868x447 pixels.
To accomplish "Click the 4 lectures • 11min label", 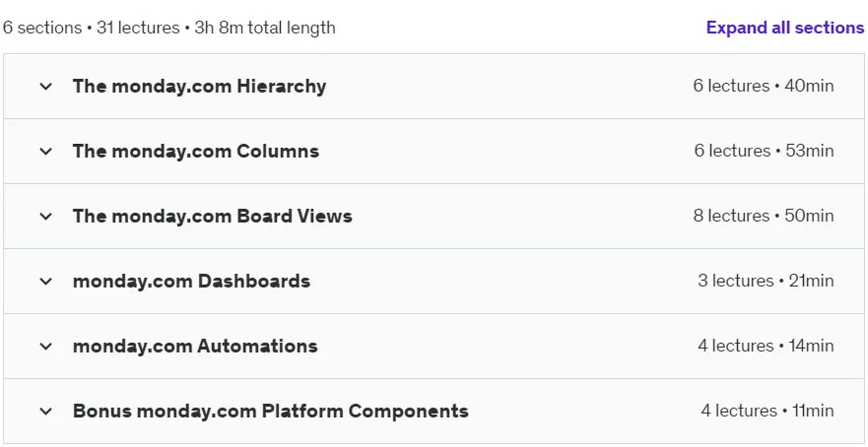I will pos(768,411).
